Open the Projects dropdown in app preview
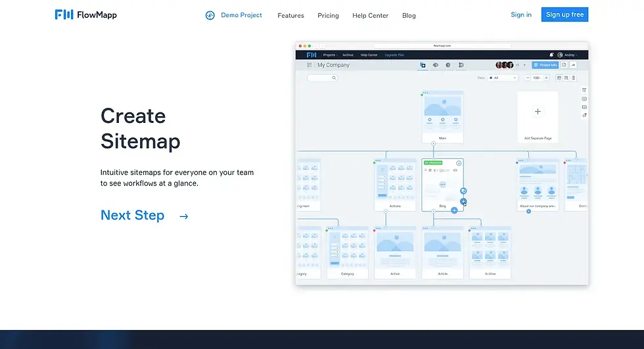This screenshot has height=349, width=644. click(x=330, y=55)
